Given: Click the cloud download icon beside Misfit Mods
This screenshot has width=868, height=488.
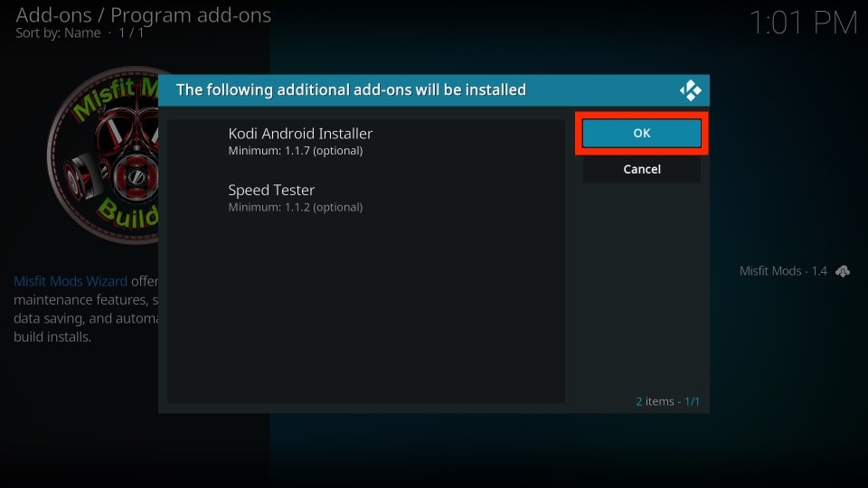Looking at the screenshot, I should [843, 271].
